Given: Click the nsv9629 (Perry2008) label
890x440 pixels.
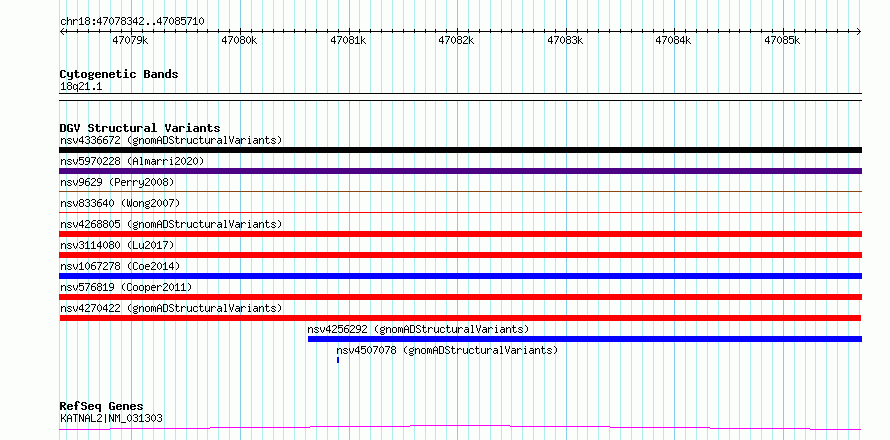Looking at the screenshot, I should pos(117,182).
